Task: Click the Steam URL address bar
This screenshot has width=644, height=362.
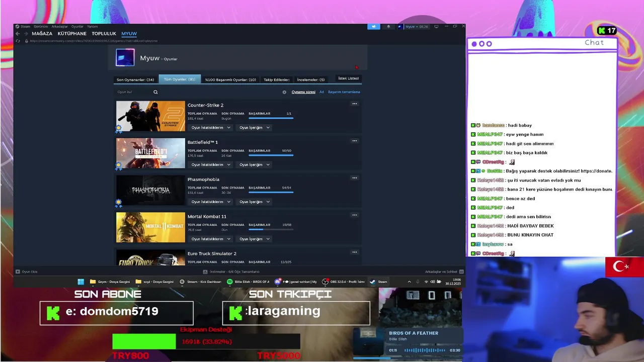Action: click(x=94, y=41)
